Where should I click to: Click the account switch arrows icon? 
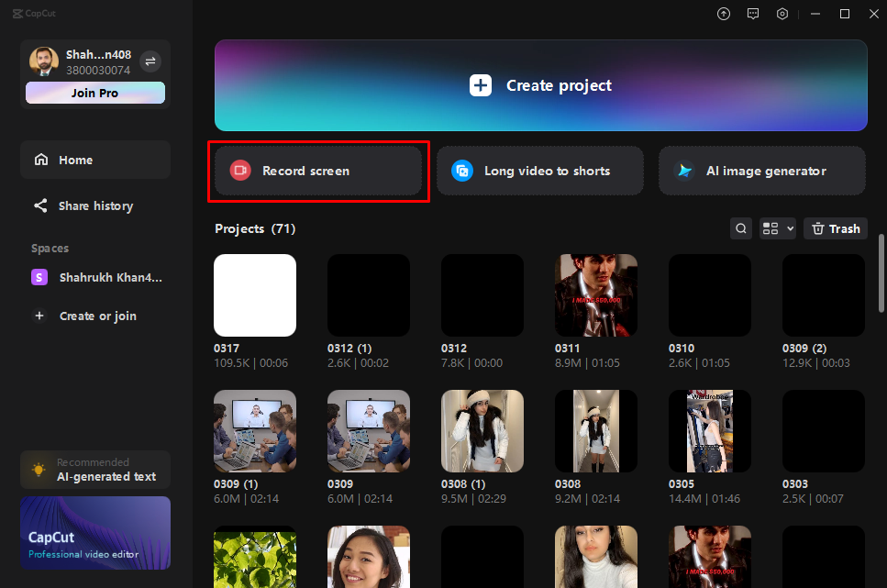coord(150,61)
